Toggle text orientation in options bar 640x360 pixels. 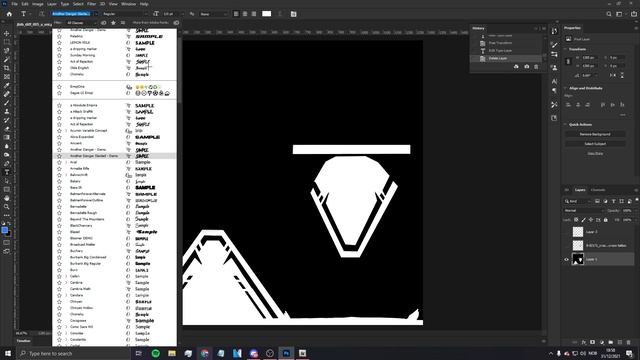coord(41,14)
